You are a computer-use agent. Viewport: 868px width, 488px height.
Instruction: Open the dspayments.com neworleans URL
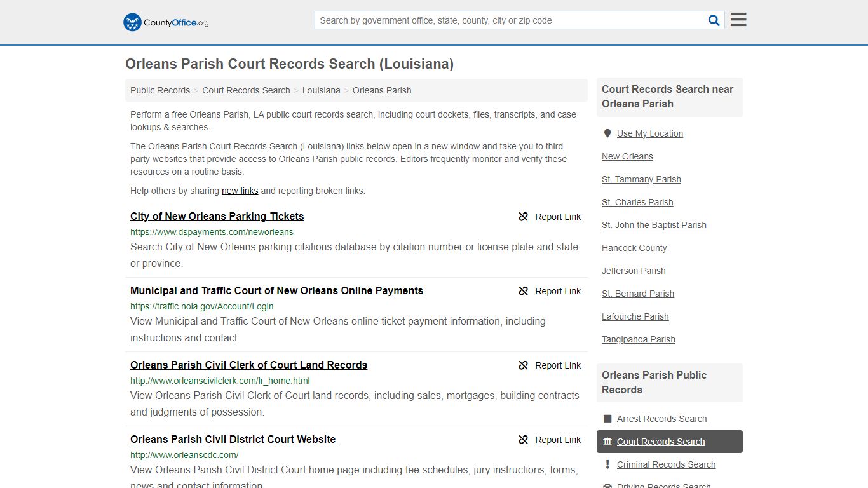click(212, 232)
